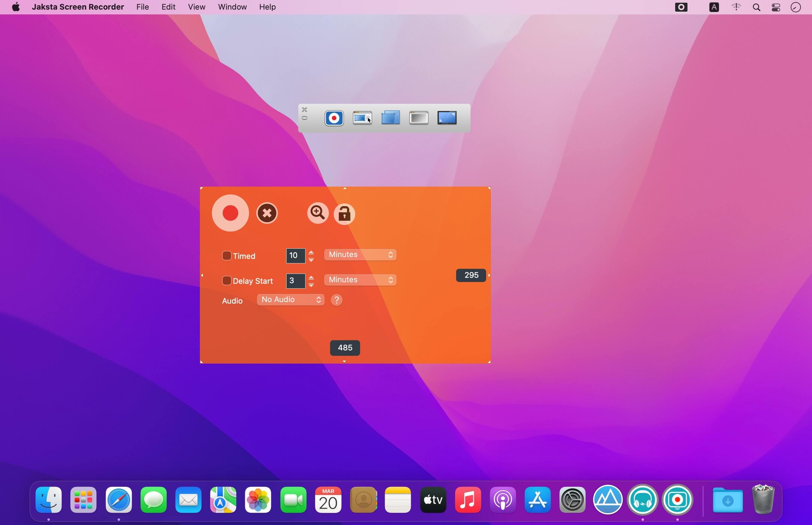This screenshot has height=525, width=812.
Task: Click the magnifying glass zoom icon
Action: (318, 213)
